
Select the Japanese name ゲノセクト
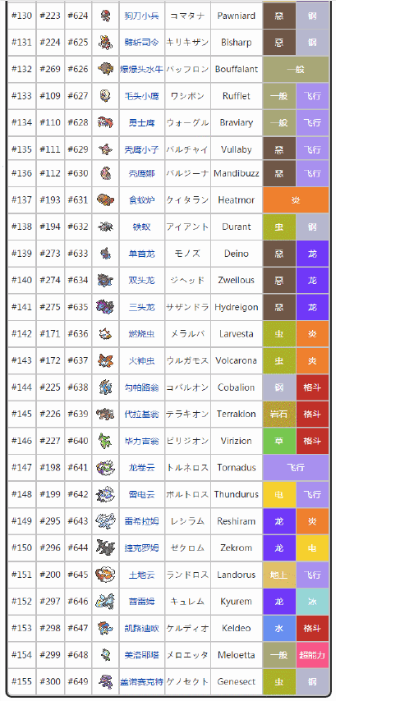(187, 681)
